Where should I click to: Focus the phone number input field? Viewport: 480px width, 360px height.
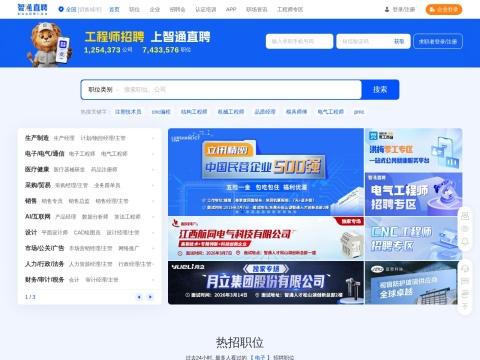(299, 41)
